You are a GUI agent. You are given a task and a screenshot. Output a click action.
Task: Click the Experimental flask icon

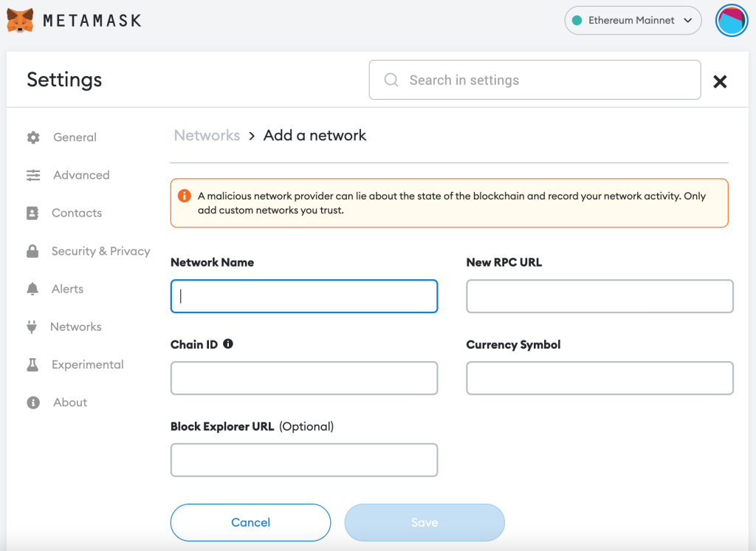32,365
